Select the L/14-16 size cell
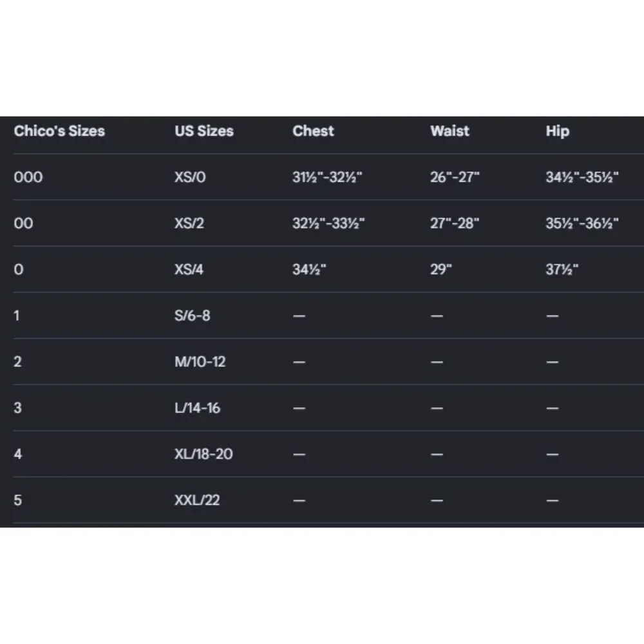 [197, 408]
